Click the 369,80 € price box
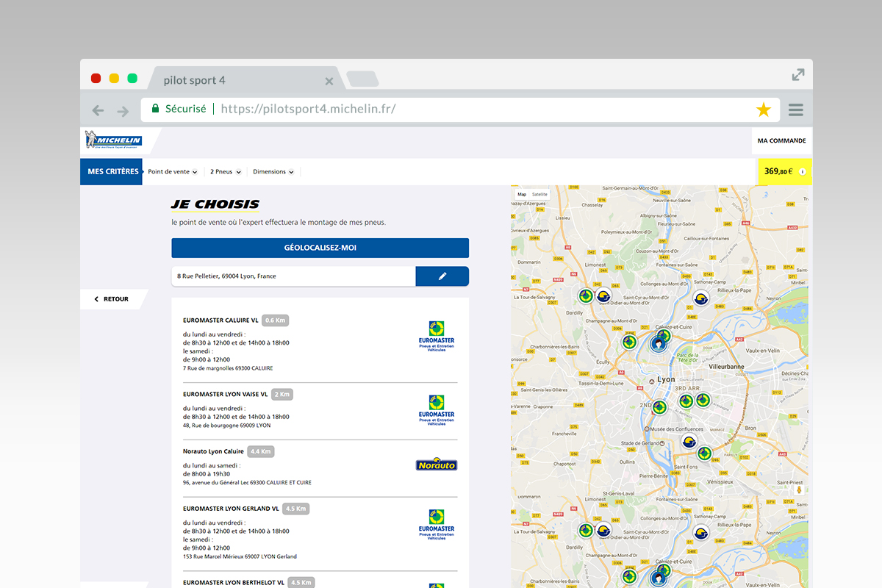Image resolution: width=882 pixels, height=588 pixels. tap(784, 172)
